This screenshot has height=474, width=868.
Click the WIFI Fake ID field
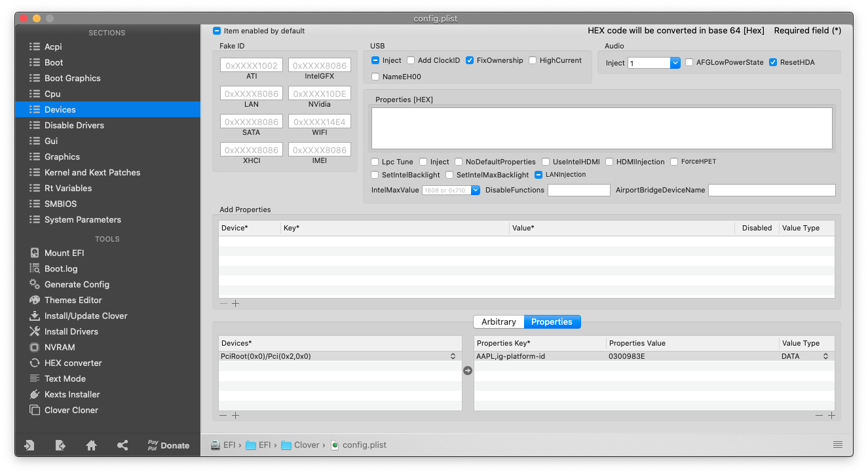[320, 122]
